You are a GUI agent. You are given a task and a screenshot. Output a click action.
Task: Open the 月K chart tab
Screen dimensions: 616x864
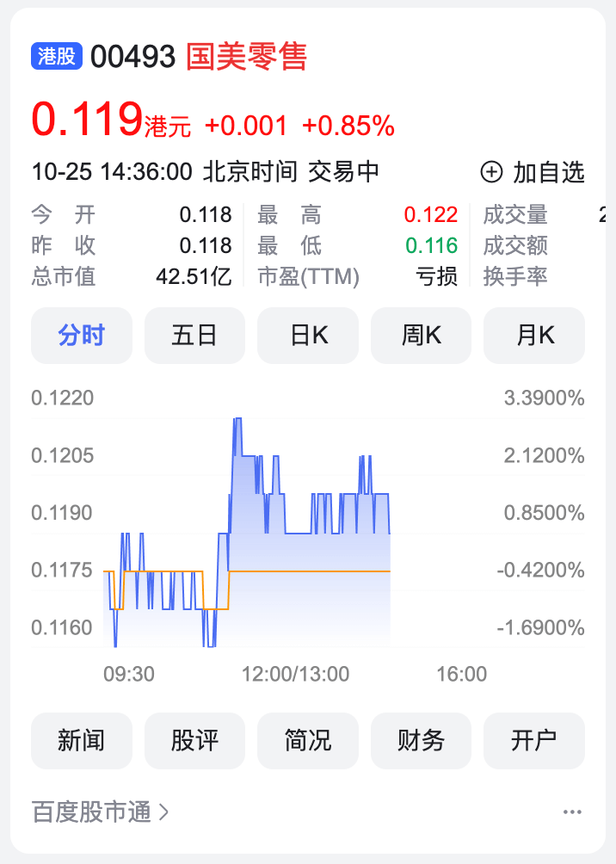(x=534, y=335)
